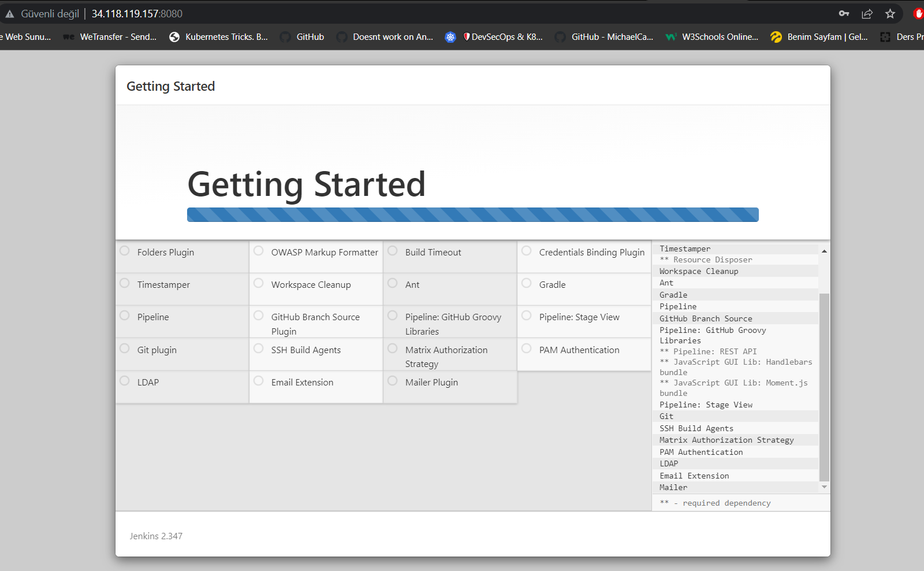Click the Matrix Authorization Strategy status circle
The height and width of the screenshot is (571, 924).
point(393,348)
